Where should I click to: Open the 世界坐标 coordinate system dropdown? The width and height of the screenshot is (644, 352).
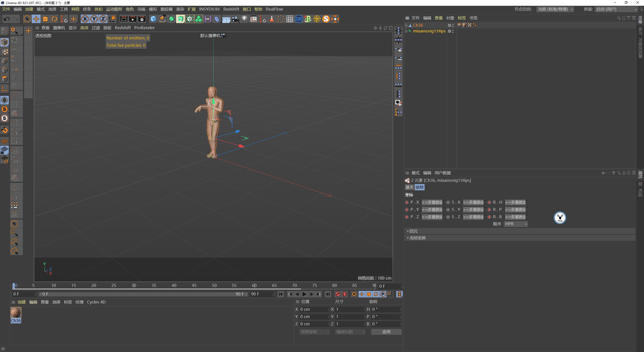[x=314, y=332]
